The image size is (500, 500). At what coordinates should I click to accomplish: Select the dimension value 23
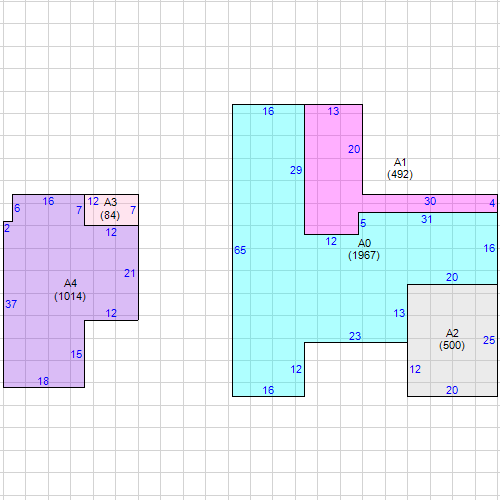[x=355, y=336]
